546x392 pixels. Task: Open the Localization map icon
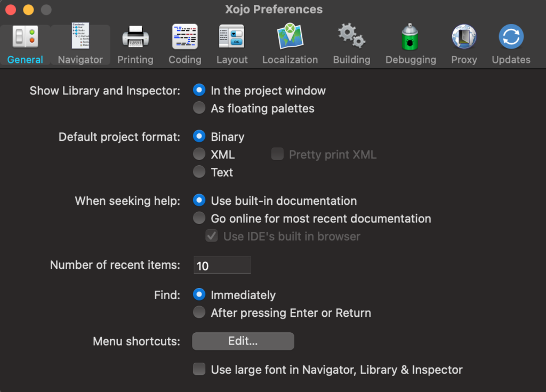tap(290, 36)
